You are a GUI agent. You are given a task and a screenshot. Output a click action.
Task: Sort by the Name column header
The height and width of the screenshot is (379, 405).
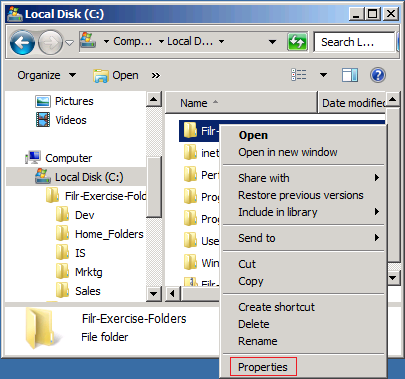[241, 103]
